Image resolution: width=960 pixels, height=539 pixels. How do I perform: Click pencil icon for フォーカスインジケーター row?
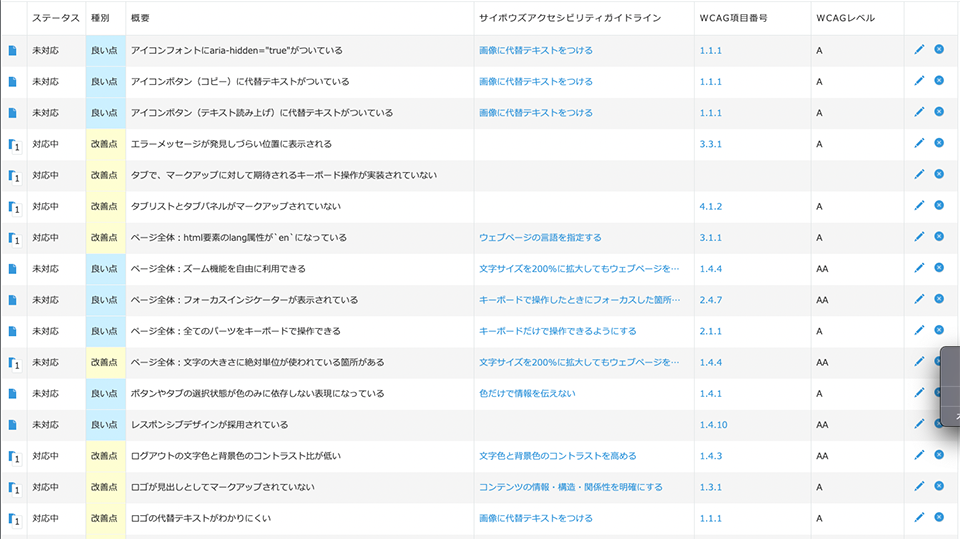click(919, 300)
